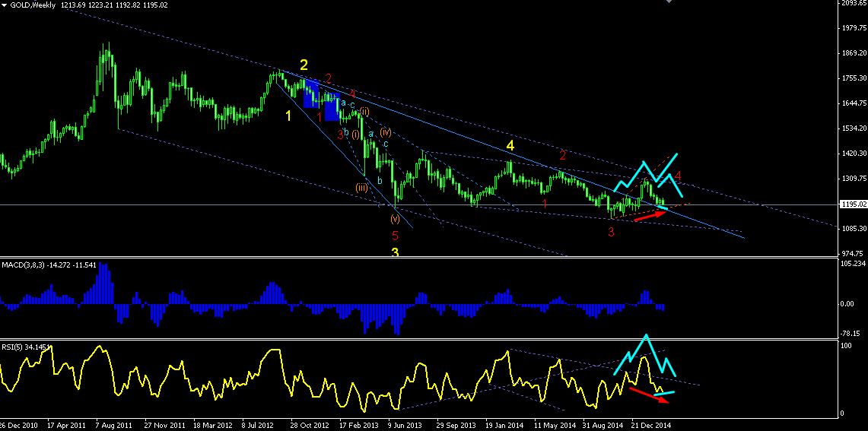The height and width of the screenshot is (431, 868).
Task: Select the orange sub-wave label (v)
Action: click(395, 218)
